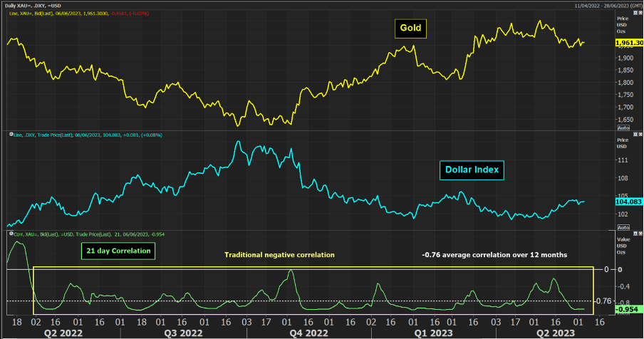Click the 111 dollar index axis value
The height and width of the screenshot is (339, 644).
tap(623, 160)
